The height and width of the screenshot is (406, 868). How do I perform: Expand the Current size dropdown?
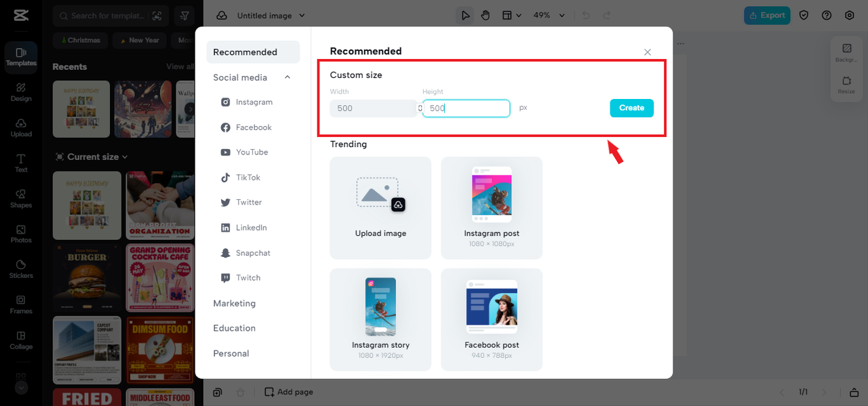click(92, 157)
